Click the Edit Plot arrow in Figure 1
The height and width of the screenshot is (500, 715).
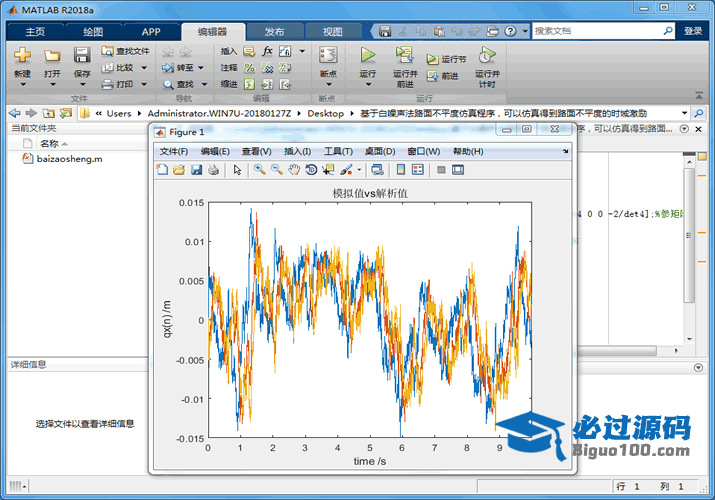[x=237, y=170]
